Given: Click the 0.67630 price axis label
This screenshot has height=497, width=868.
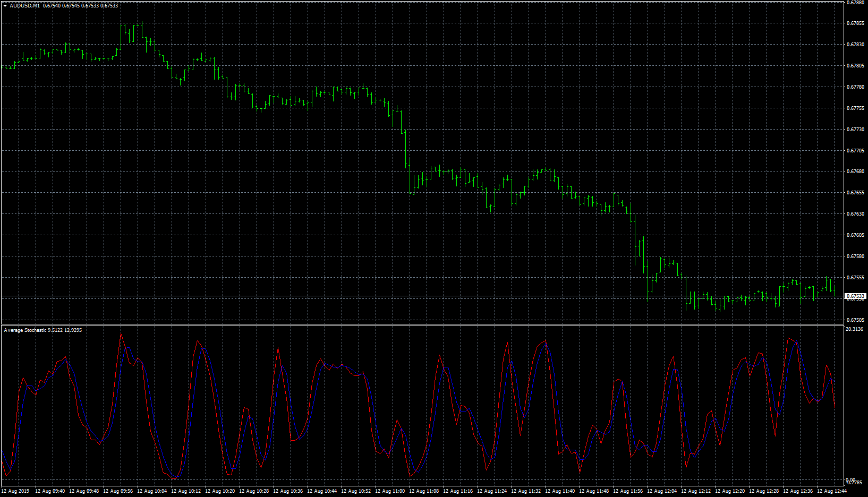Looking at the screenshot, I should tap(855, 214).
